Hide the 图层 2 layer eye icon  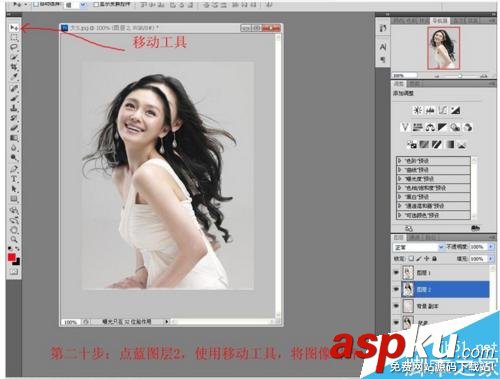pos(396,289)
